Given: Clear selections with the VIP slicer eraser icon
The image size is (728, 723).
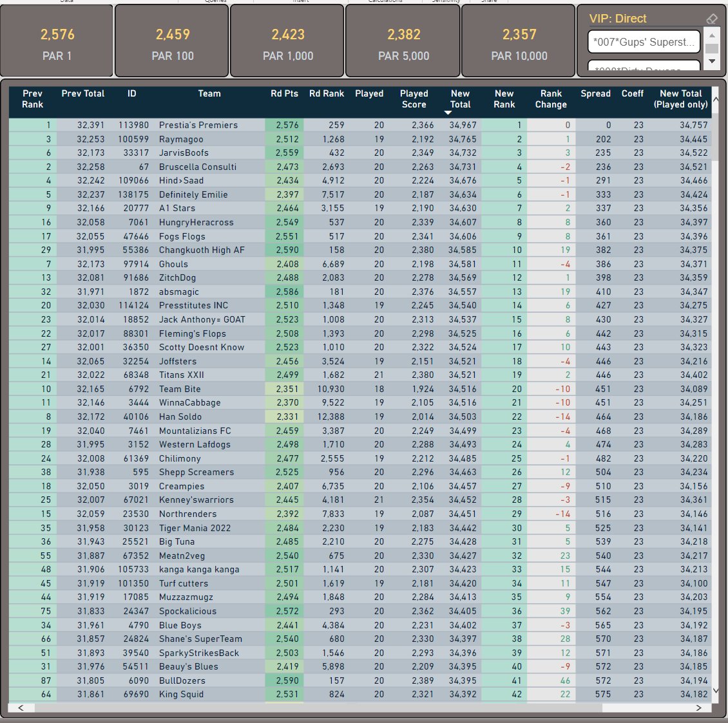Looking at the screenshot, I should [x=711, y=19].
